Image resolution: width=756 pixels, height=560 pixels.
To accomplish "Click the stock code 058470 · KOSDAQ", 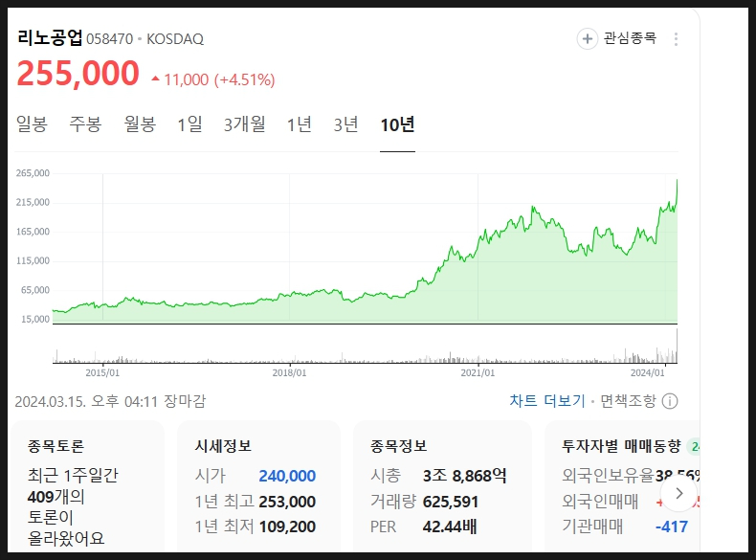I will point(145,39).
